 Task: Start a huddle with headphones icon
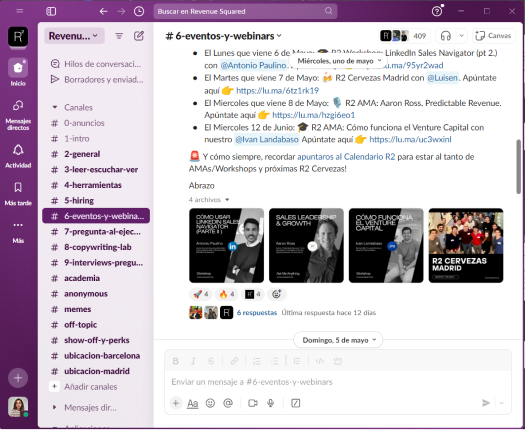tap(446, 36)
